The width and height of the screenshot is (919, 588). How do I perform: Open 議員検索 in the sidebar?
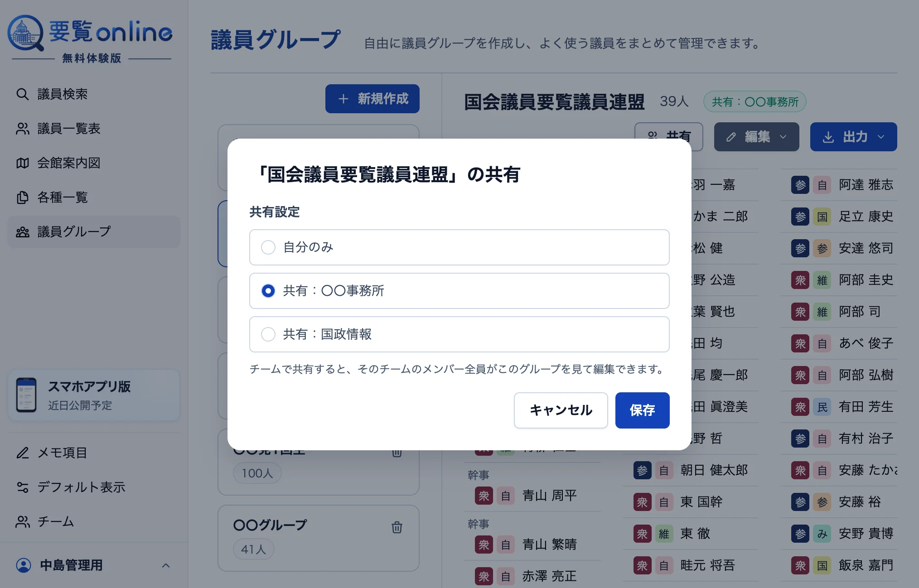point(93,94)
